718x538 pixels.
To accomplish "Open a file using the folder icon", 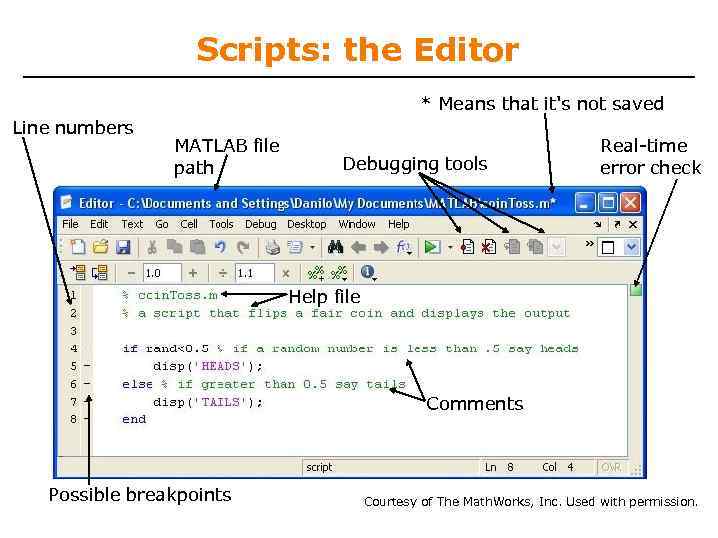I will coord(100,247).
